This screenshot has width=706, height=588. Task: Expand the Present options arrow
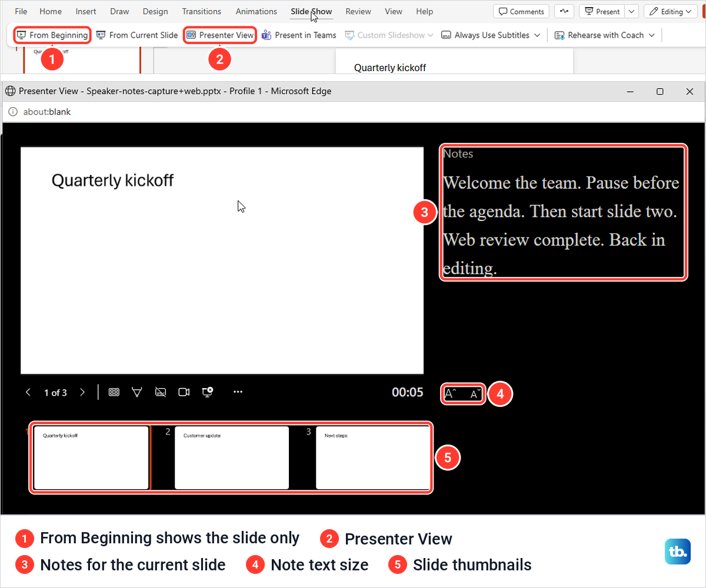point(631,11)
